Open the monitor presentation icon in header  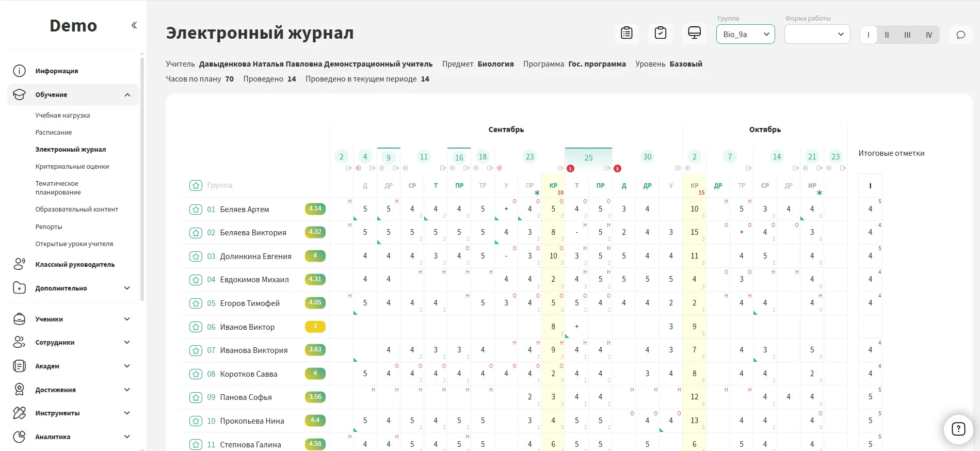[x=694, y=33]
